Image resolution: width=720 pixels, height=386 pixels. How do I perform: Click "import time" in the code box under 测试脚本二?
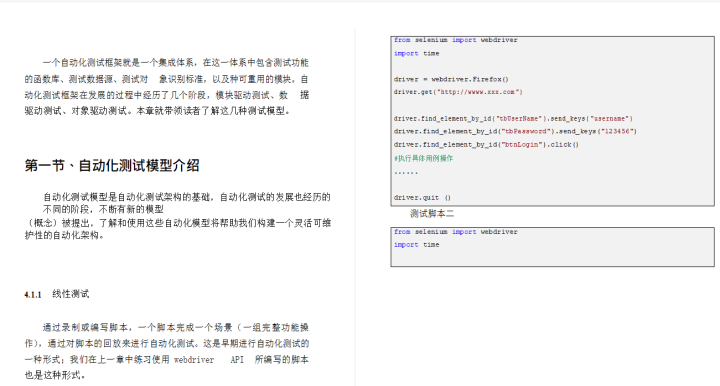point(416,245)
